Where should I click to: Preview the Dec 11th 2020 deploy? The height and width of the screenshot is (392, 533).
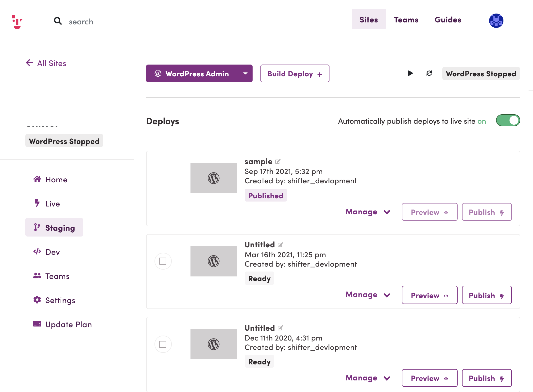430,378
